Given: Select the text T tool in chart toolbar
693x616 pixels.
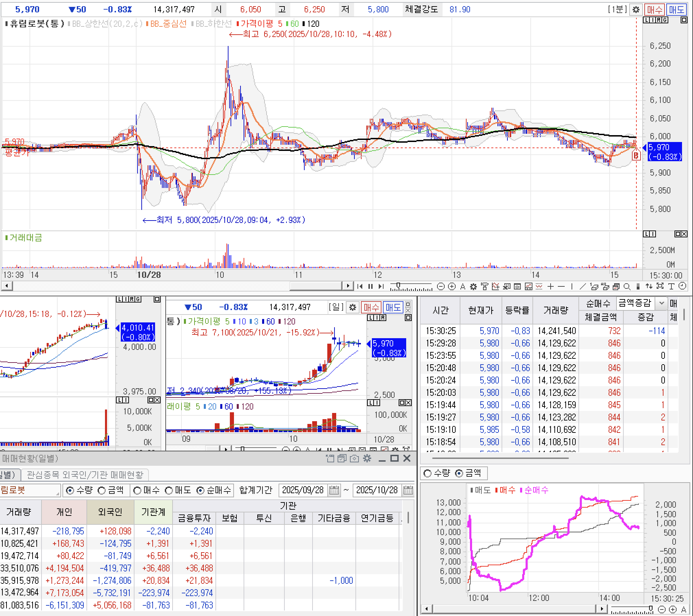Looking at the screenshot, I should point(671,286).
